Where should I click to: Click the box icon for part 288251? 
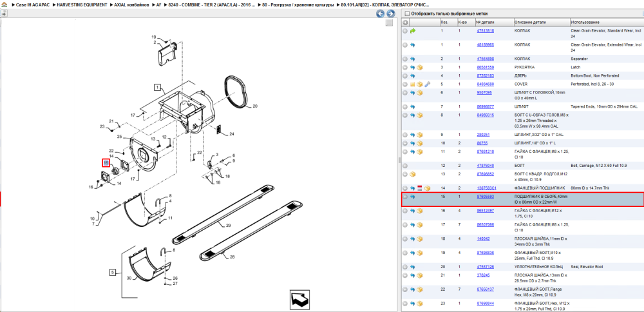pyautogui.click(x=420, y=135)
